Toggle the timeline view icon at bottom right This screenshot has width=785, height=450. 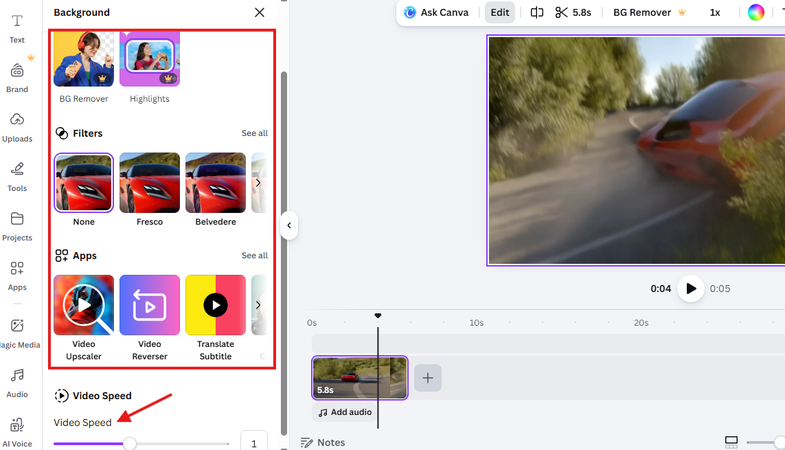coord(731,441)
